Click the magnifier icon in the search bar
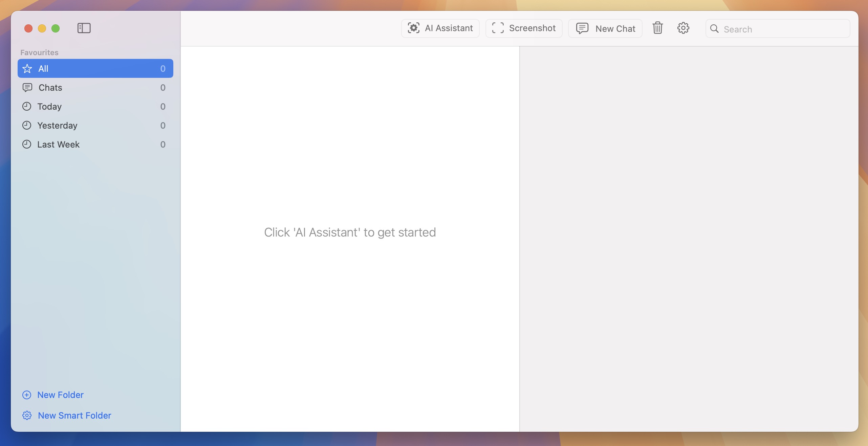868x446 pixels. pyautogui.click(x=714, y=29)
